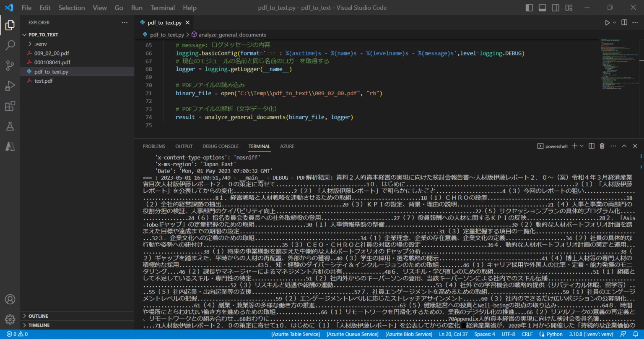Open the terminal profile dropdown
644x340 pixels.
(581, 146)
